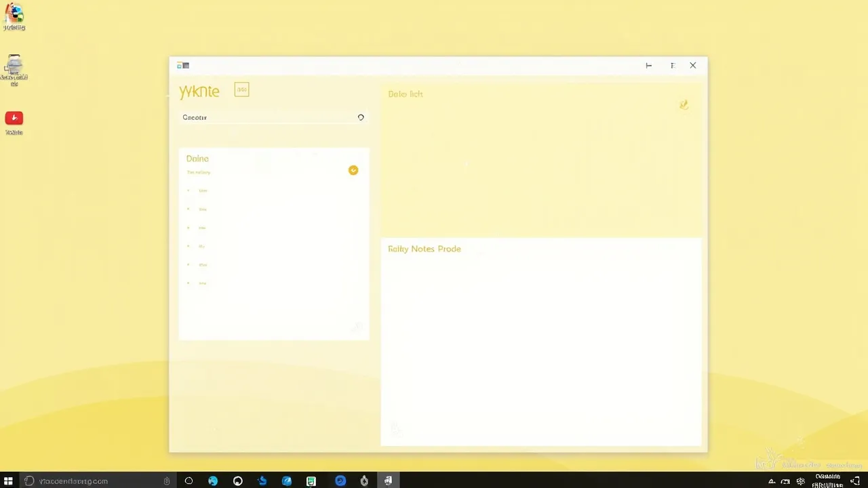Close the yknte window

[x=693, y=66]
